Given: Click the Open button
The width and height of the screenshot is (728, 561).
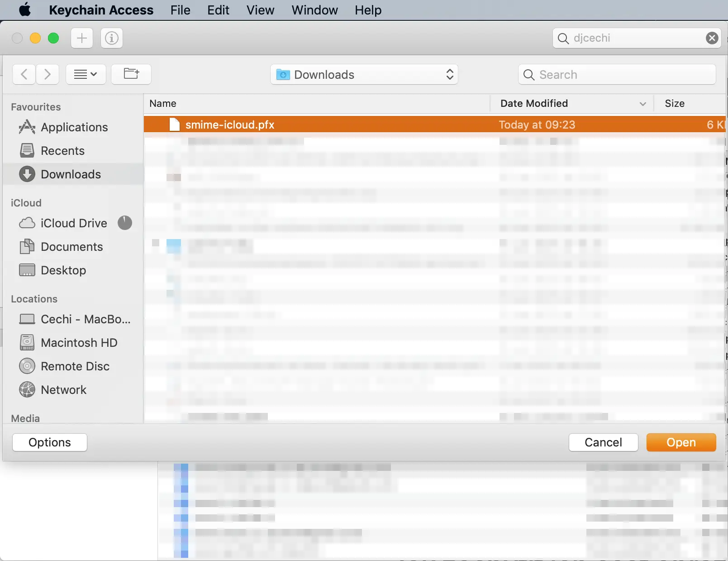Looking at the screenshot, I should (681, 442).
